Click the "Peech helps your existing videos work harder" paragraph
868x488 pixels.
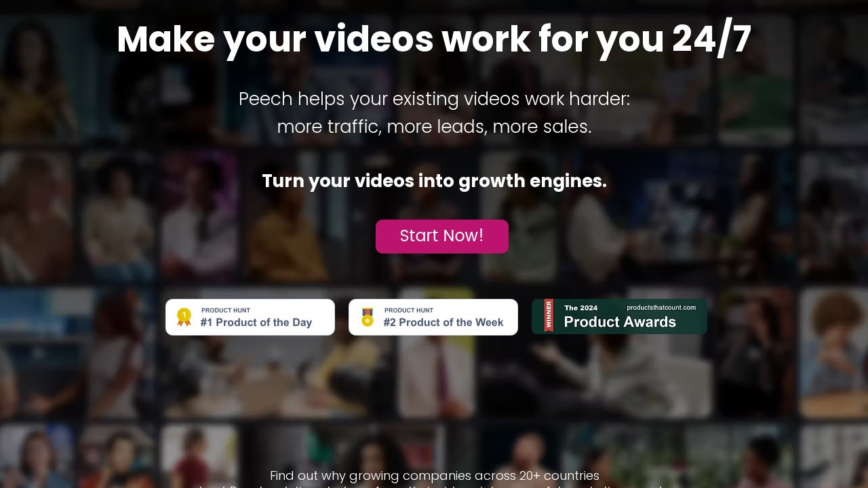pyautogui.click(x=434, y=113)
